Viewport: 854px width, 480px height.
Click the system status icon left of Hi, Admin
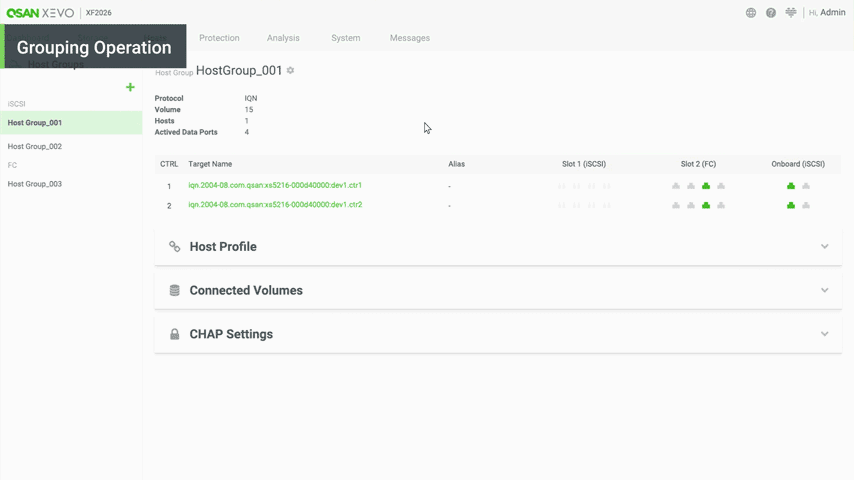[791, 13]
